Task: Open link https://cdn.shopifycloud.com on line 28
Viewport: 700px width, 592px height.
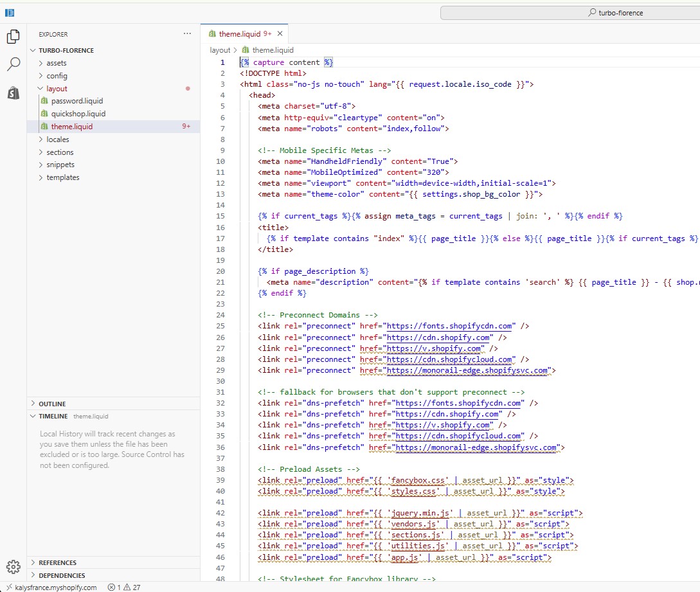Action: (x=449, y=359)
